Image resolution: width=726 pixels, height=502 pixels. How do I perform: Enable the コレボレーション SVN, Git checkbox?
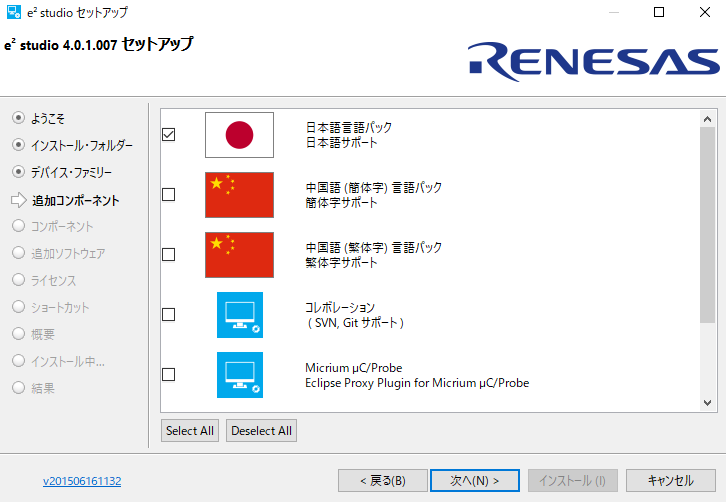tap(169, 314)
